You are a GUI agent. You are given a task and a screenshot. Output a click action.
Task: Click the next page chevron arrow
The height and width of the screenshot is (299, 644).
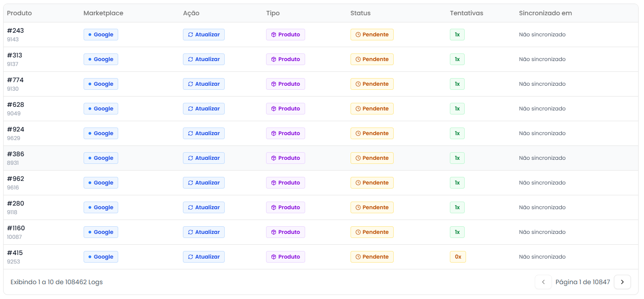pyautogui.click(x=622, y=282)
